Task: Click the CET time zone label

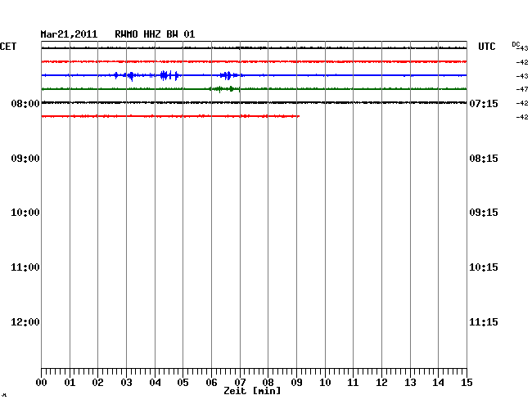Action: coord(8,47)
